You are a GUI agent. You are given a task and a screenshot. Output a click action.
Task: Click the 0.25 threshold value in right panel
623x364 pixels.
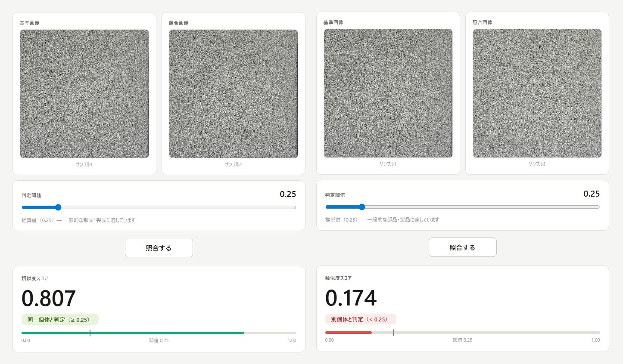tap(592, 194)
